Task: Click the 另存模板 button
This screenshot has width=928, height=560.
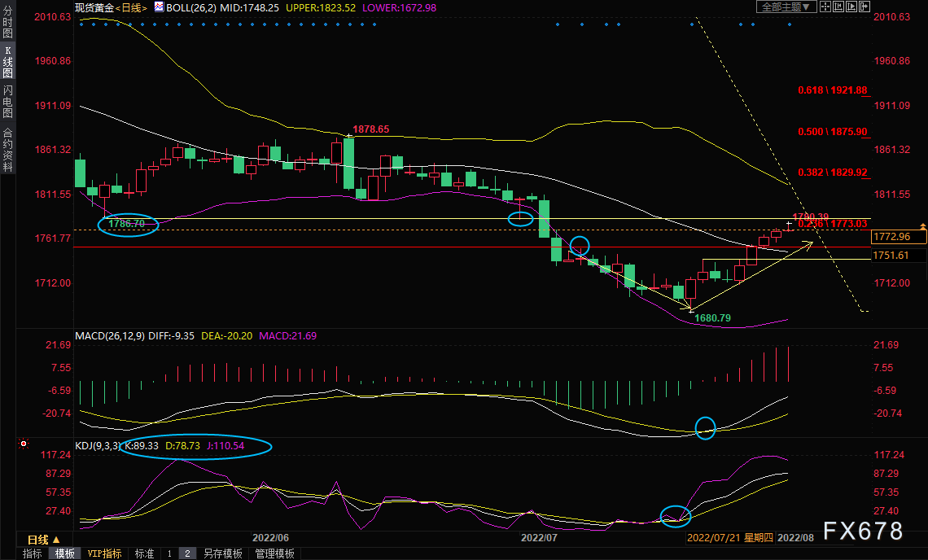Action: (x=222, y=553)
